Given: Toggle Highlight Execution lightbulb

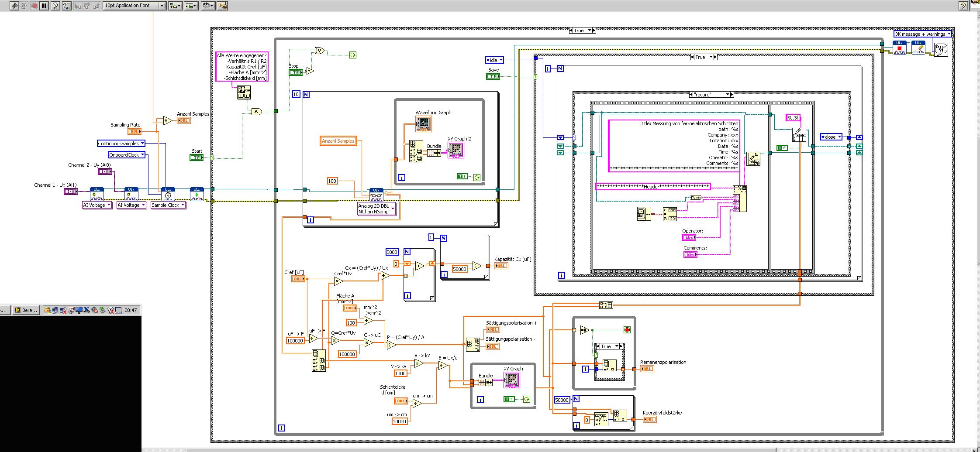Looking at the screenshot, I should pos(55,6).
